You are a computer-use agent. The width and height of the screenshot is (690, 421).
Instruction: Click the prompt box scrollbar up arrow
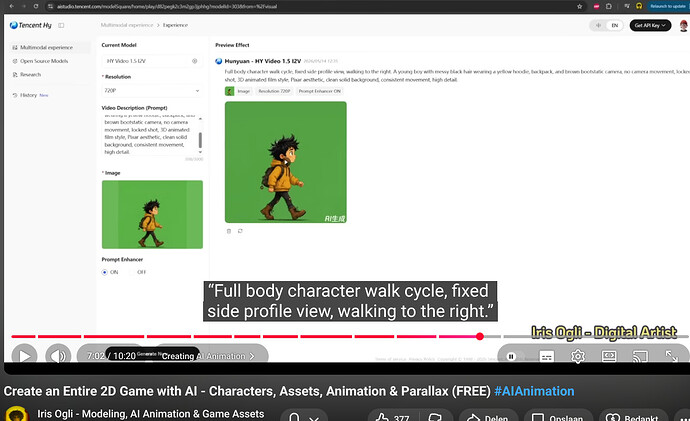(x=200, y=118)
